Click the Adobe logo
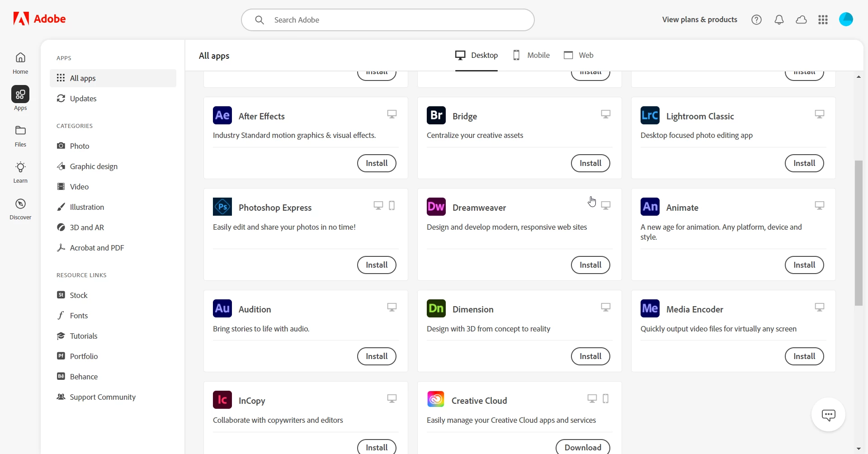This screenshot has width=868, height=454. tap(39, 19)
